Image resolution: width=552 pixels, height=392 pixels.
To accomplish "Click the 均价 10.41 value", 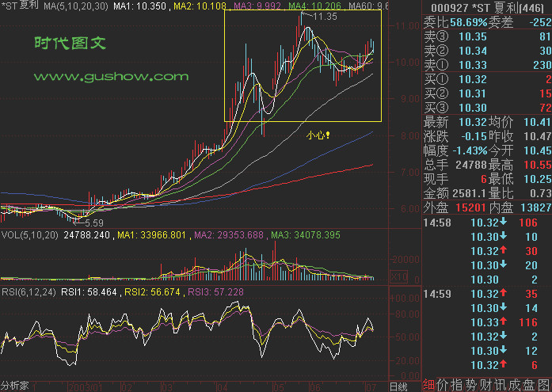I will (537, 122).
